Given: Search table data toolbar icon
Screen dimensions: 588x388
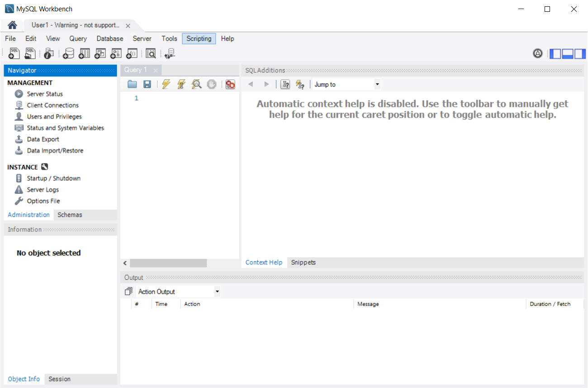Looking at the screenshot, I should click(151, 53).
